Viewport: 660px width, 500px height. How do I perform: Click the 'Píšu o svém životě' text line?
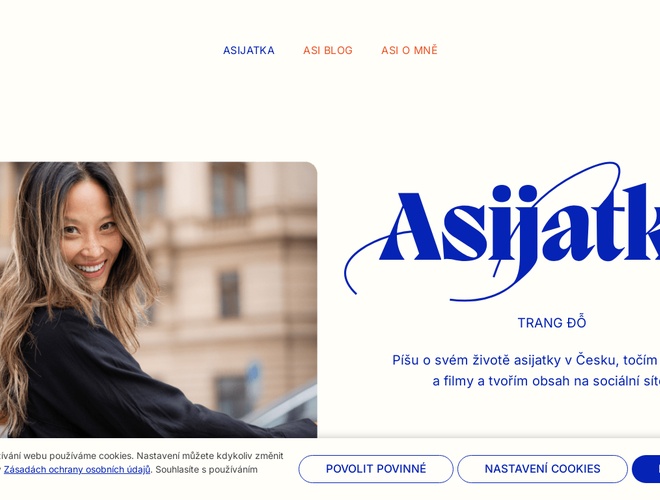[x=525, y=360]
